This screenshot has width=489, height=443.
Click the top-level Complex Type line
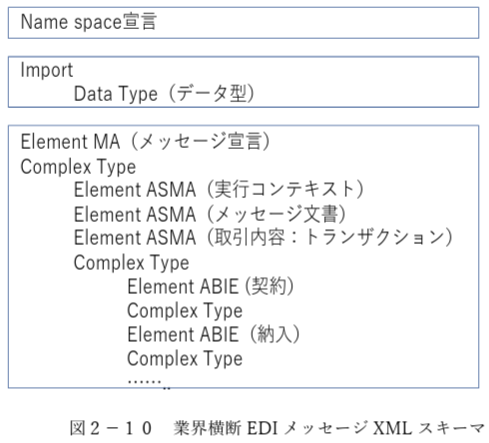pos(78,167)
